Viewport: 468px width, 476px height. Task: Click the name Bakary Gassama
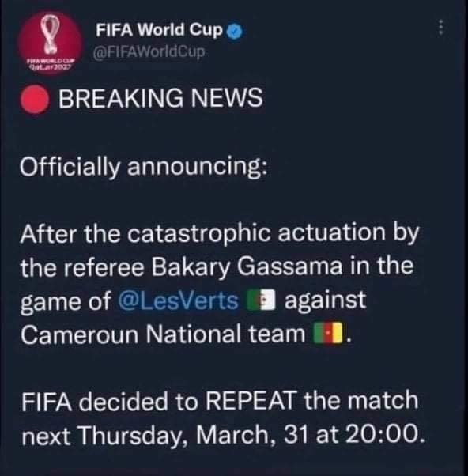tap(247, 267)
